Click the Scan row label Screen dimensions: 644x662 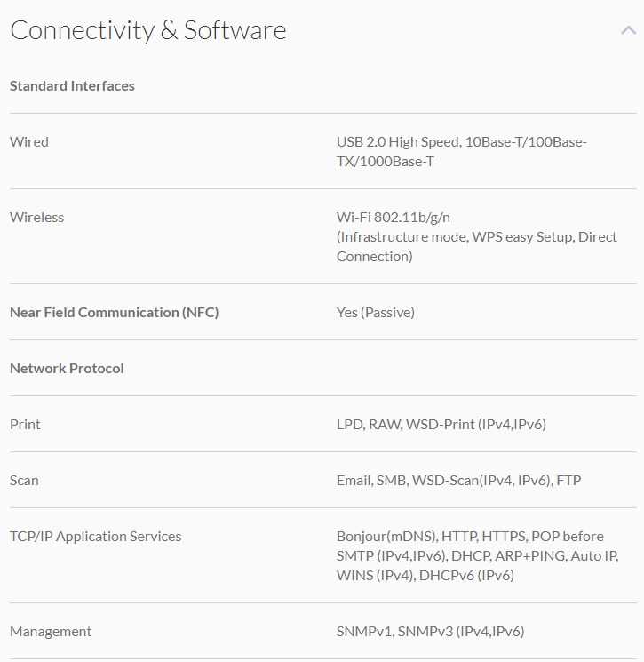[x=24, y=481]
